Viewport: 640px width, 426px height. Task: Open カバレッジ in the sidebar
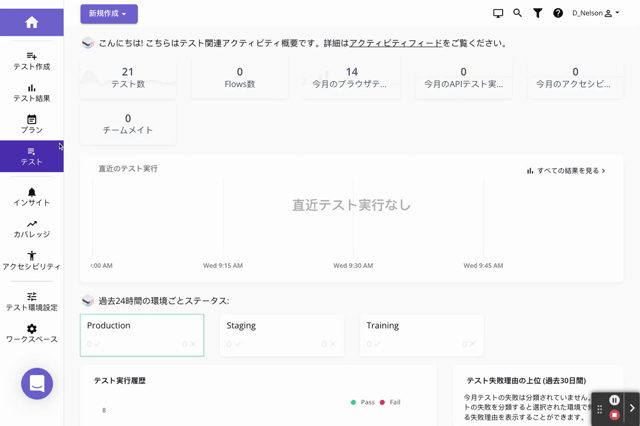[x=31, y=229]
